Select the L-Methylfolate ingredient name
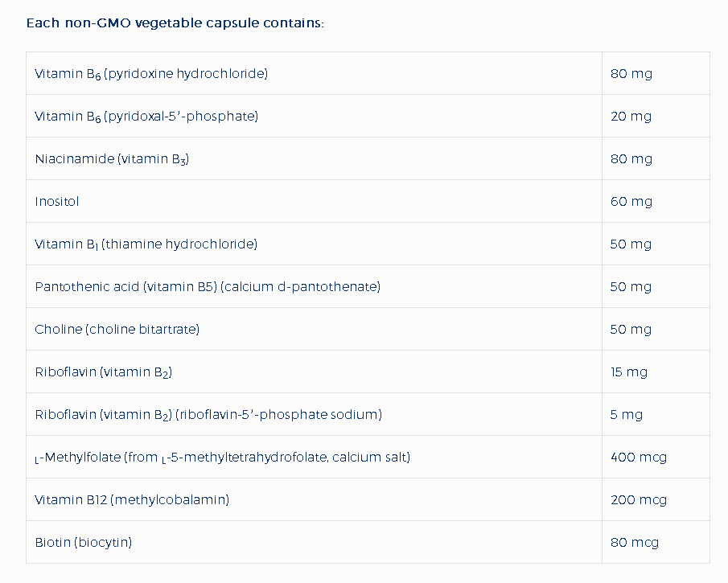Image resolution: width=728 pixels, height=583 pixels. (223, 458)
